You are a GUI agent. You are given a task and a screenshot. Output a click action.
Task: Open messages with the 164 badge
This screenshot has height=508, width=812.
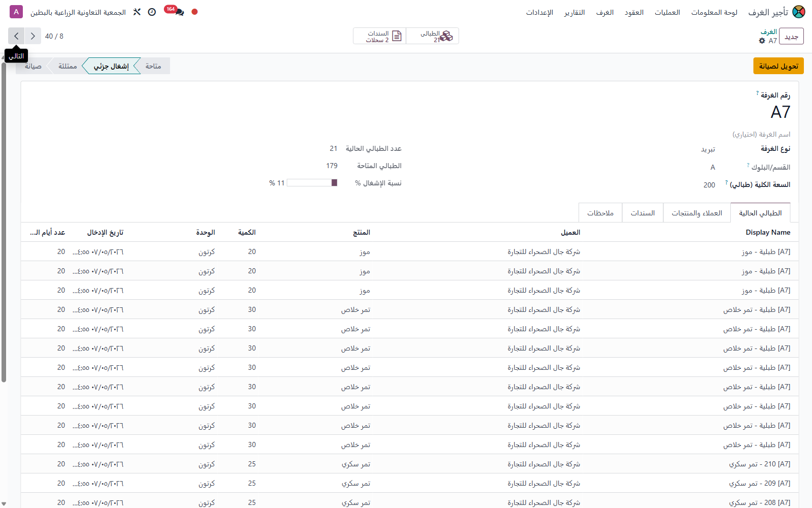click(176, 11)
